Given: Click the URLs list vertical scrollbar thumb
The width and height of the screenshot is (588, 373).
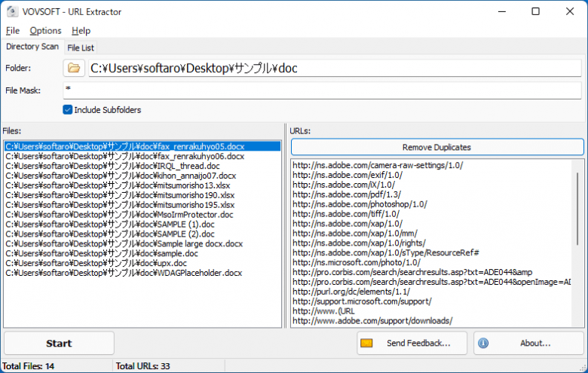Looking at the screenshot, I should click(x=577, y=209).
